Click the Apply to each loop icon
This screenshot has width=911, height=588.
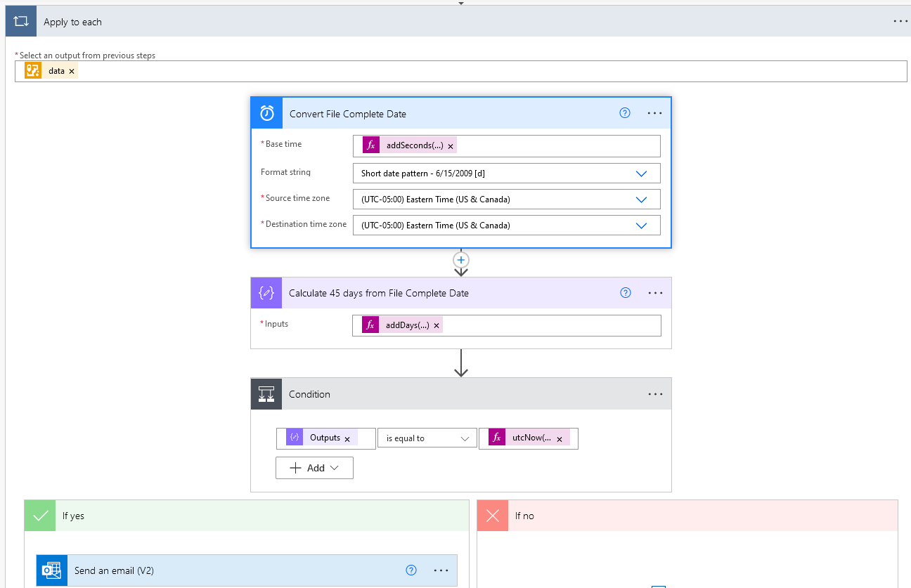coord(20,22)
